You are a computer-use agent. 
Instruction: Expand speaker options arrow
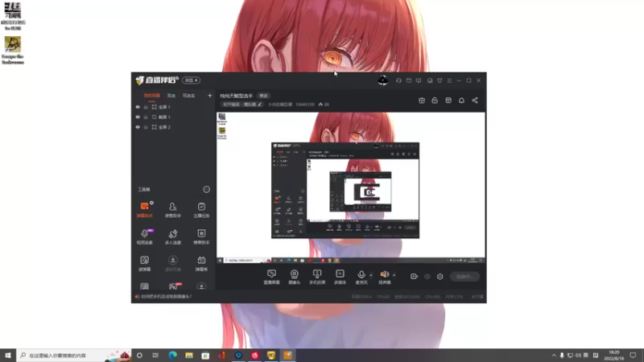[x=394, y=275]
